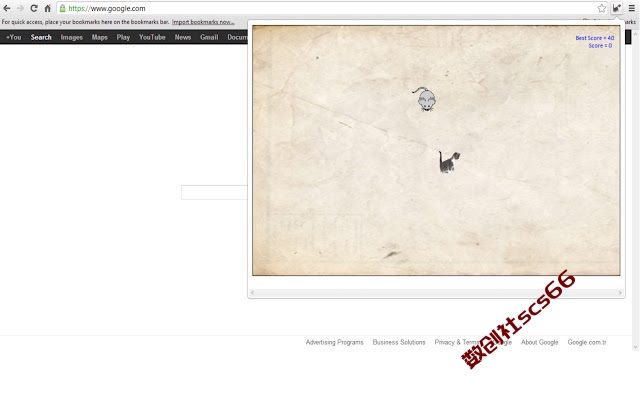640x400 pixels.
Task: Open Play in the Google bar
Action: (123, 37)
